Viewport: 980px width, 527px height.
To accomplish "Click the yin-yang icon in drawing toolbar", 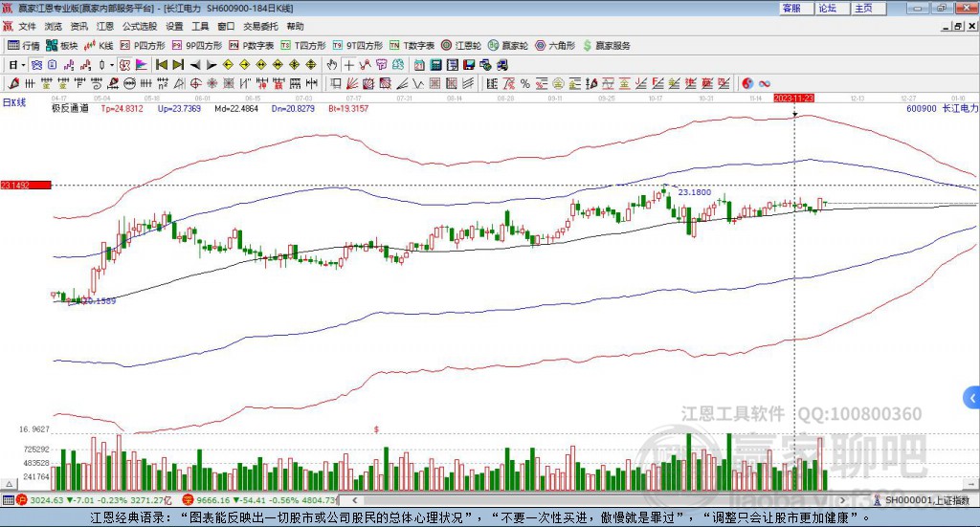I will (747, 83).
